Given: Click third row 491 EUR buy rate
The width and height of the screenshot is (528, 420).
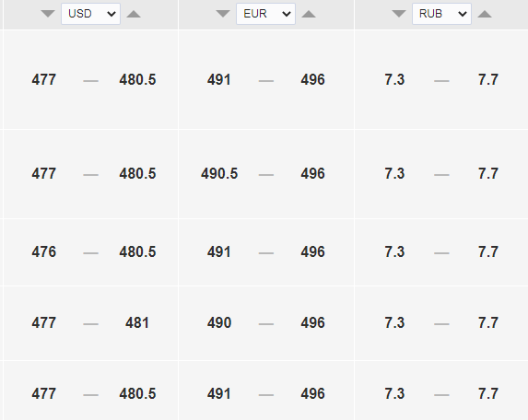Looking at the screenshot, I should click(219, 251).
